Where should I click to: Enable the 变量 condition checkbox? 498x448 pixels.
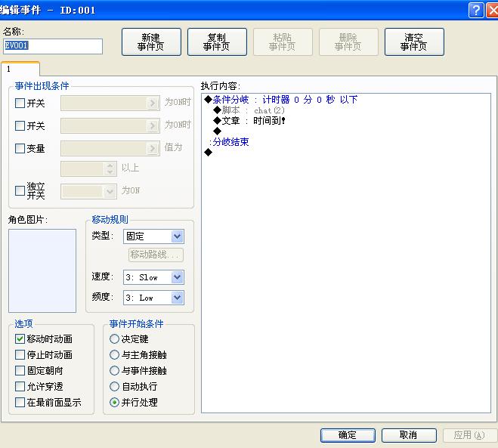click(x=20, y=148)
